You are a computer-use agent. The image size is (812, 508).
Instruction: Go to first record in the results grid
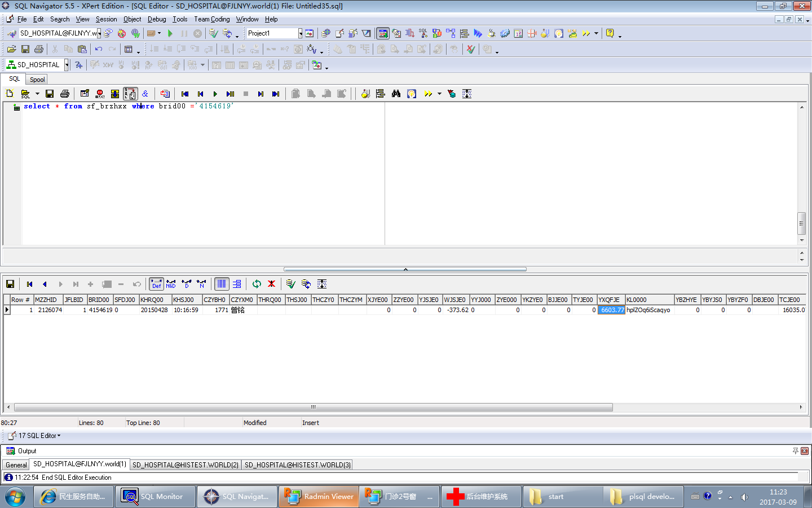[x=29, y=284]
